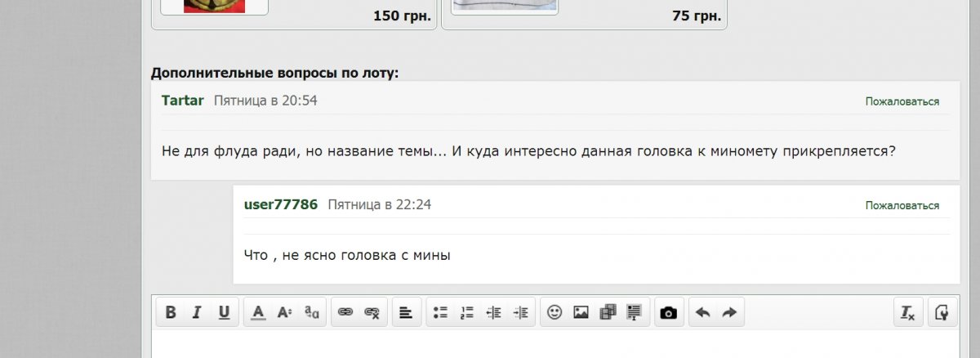Open Tartar's user profile
This screenshot has height=358, width=980.
(x=183, y=101)
